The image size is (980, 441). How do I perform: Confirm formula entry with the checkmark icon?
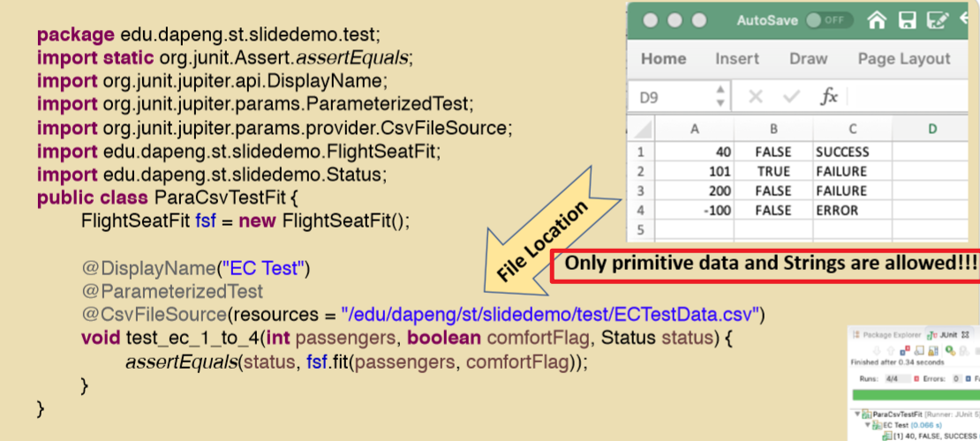tap(791, 96)
